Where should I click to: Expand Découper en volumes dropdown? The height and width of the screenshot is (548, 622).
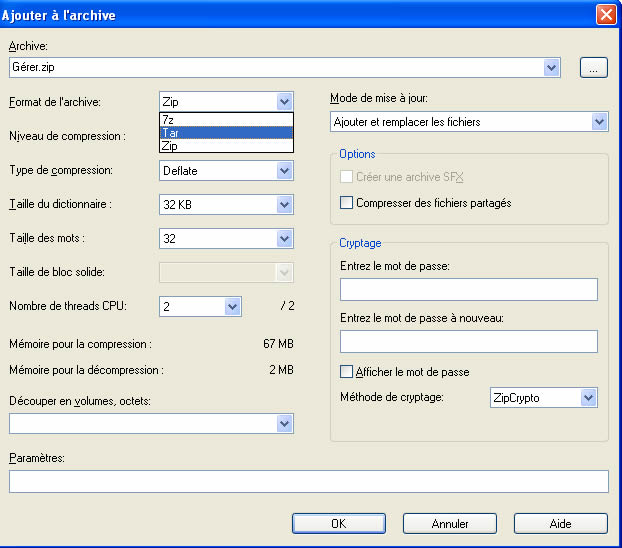pyautogui.click(x=284, y=424)
